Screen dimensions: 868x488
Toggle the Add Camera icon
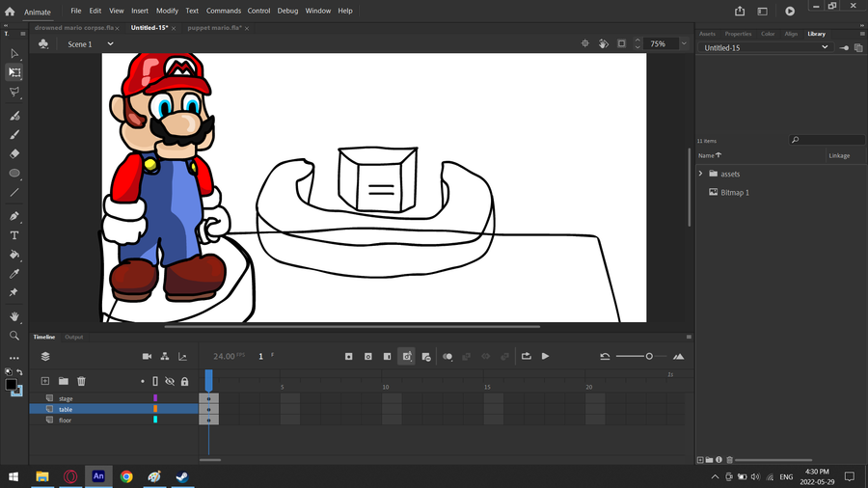tap(147, 356)
